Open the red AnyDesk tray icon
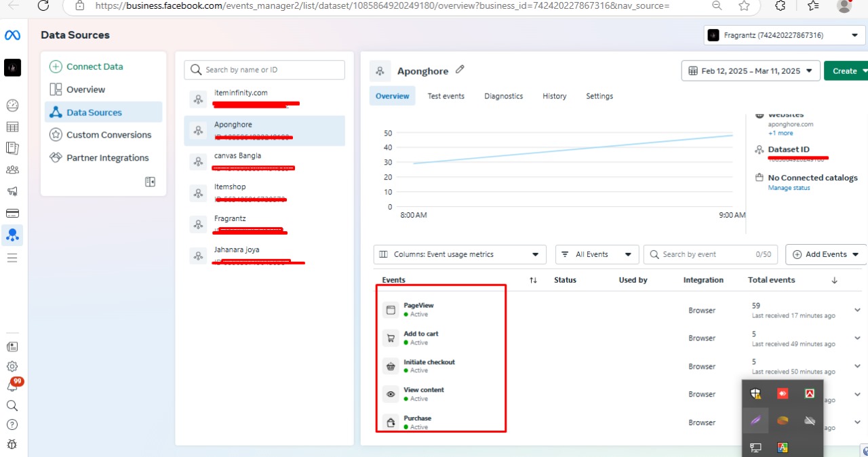The image size is (868, 457). (783, 393)
